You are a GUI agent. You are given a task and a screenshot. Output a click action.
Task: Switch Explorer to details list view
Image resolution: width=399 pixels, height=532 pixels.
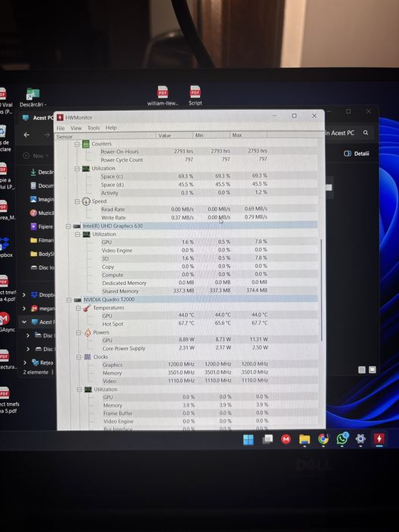362,369
